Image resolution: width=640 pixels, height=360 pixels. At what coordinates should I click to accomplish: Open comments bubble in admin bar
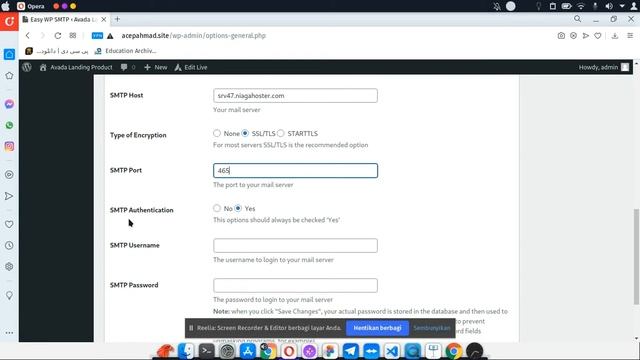point(128,67)
